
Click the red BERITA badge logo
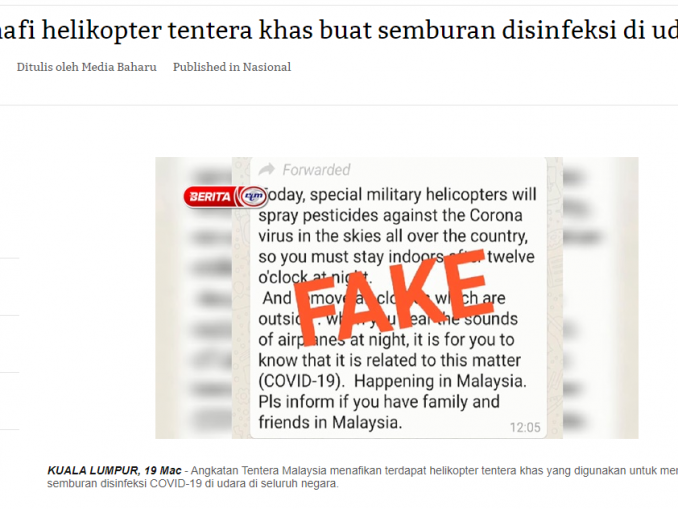tap(210, 197)
